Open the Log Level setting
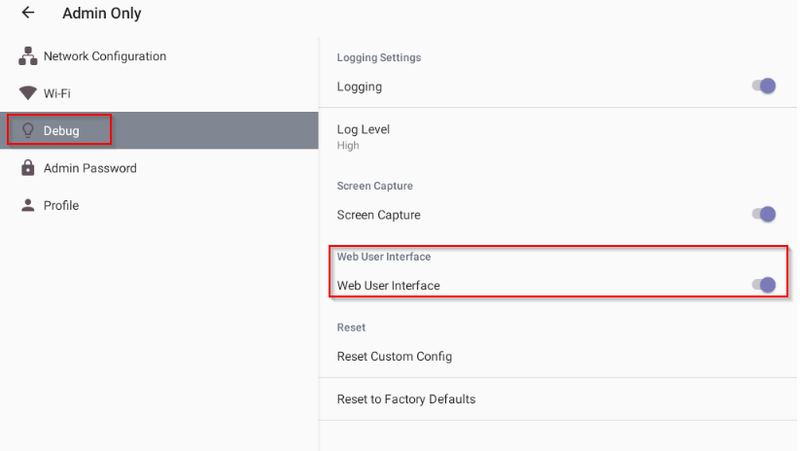 pos(558,137)
